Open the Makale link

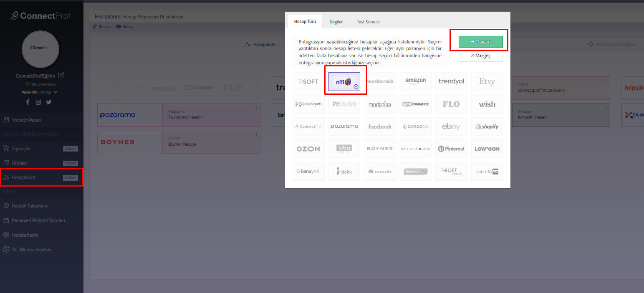102,27
